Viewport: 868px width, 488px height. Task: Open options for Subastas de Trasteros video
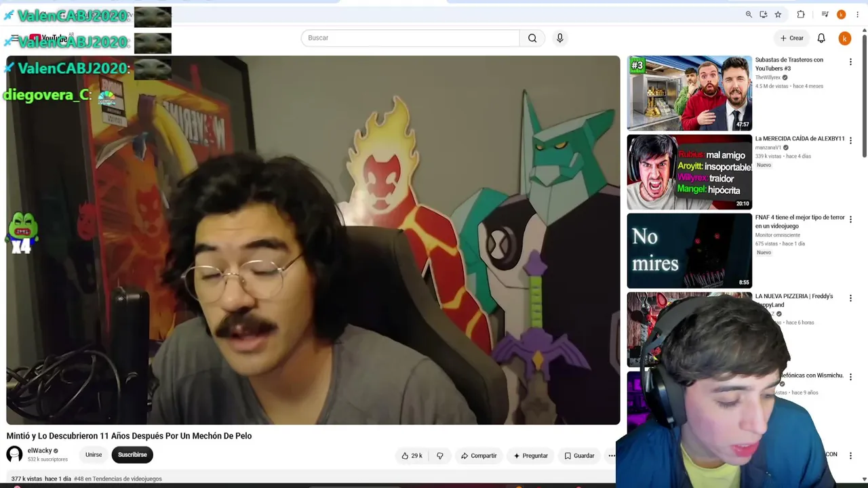850,62
